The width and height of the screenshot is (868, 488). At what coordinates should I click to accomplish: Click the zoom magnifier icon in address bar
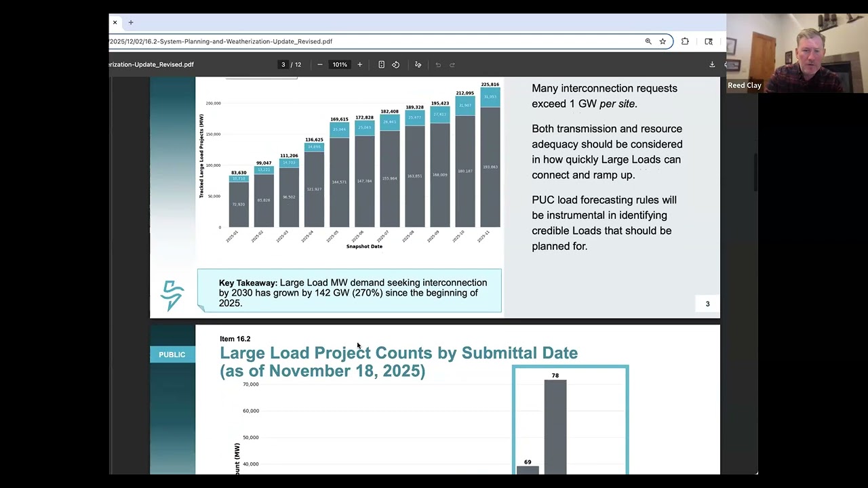(x=648, y=41)
